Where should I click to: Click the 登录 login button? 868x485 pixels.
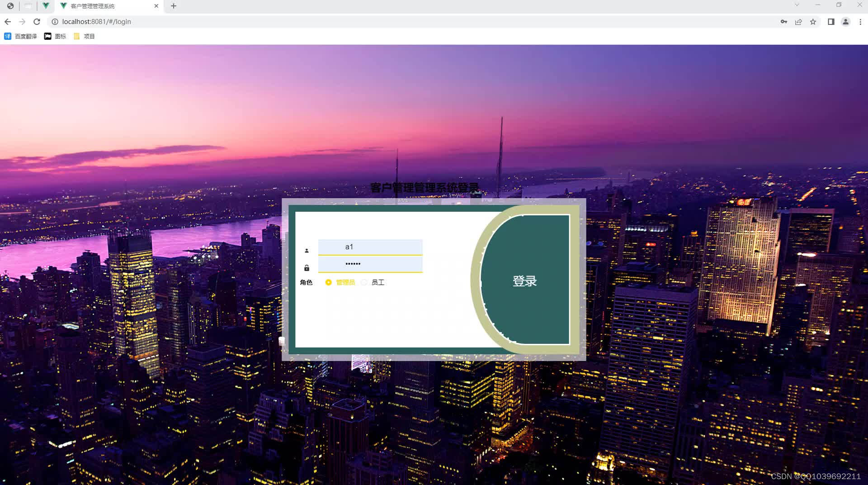pos(524,281)
